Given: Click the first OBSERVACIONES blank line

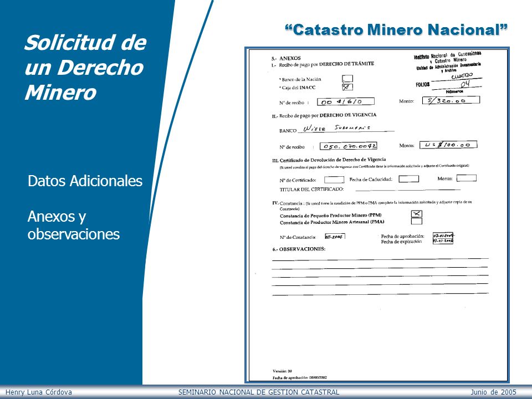Looking at the screenshot, I should coord(380,259).
